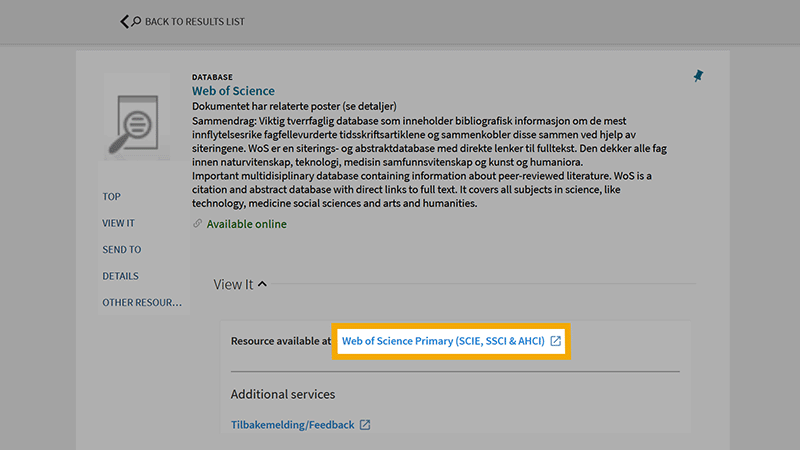
Task: Select VIEW IT in the side navigation
Action: [118, 223]
